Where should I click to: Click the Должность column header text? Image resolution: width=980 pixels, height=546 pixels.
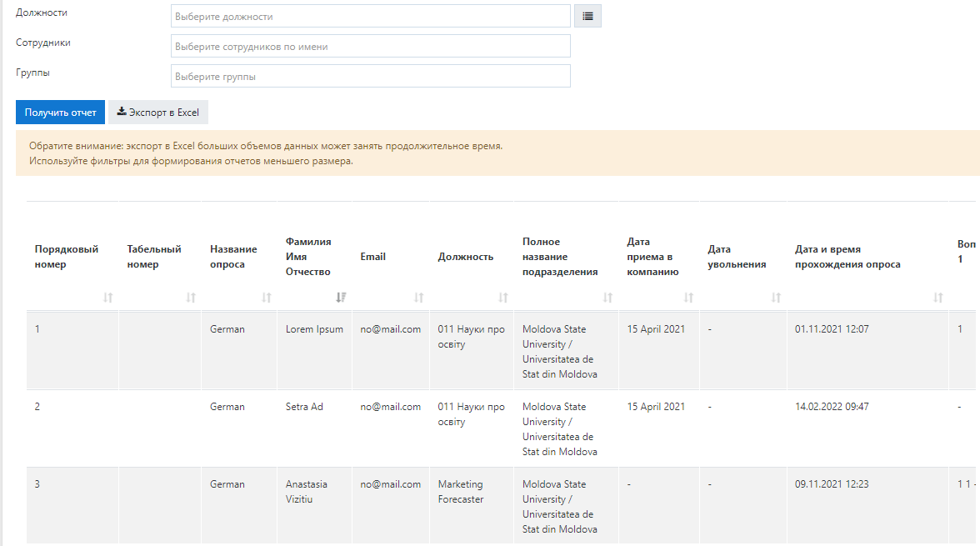[x=466, y=257]
